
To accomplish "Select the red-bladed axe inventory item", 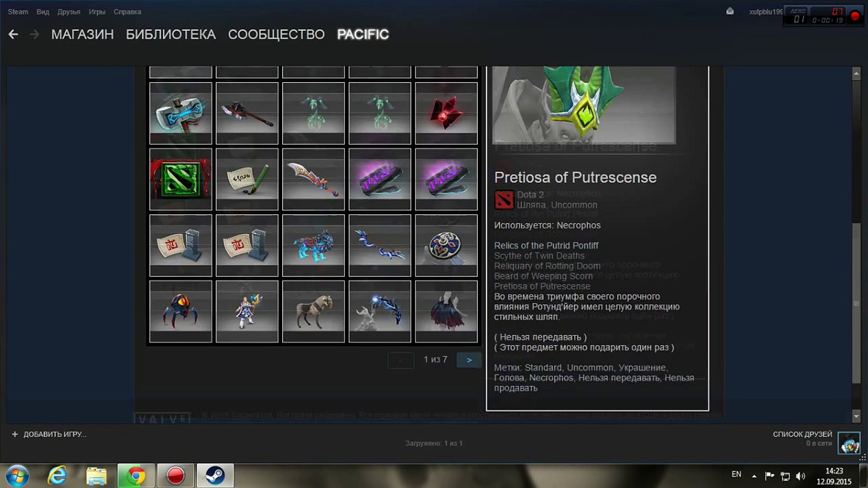I will click(x=247, y=113).
